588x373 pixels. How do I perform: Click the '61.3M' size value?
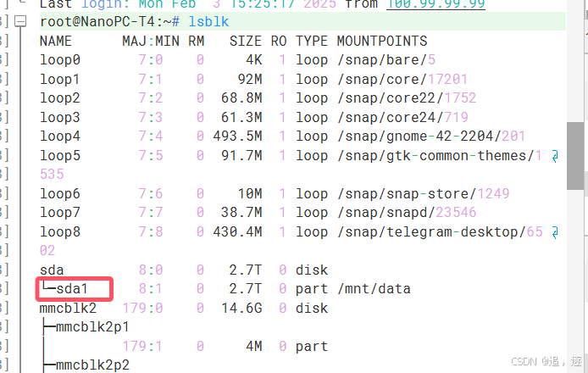pos(241,118)
